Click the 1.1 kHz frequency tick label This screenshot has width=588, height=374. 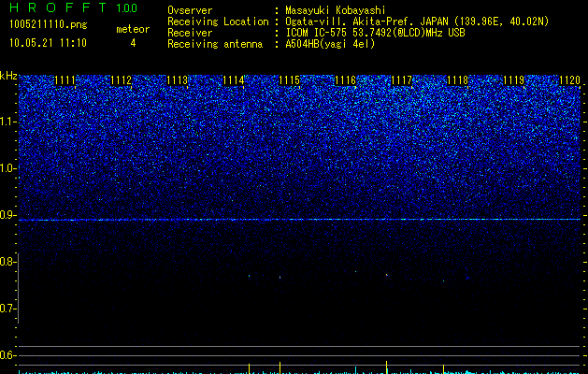click(x=7, y=122)
